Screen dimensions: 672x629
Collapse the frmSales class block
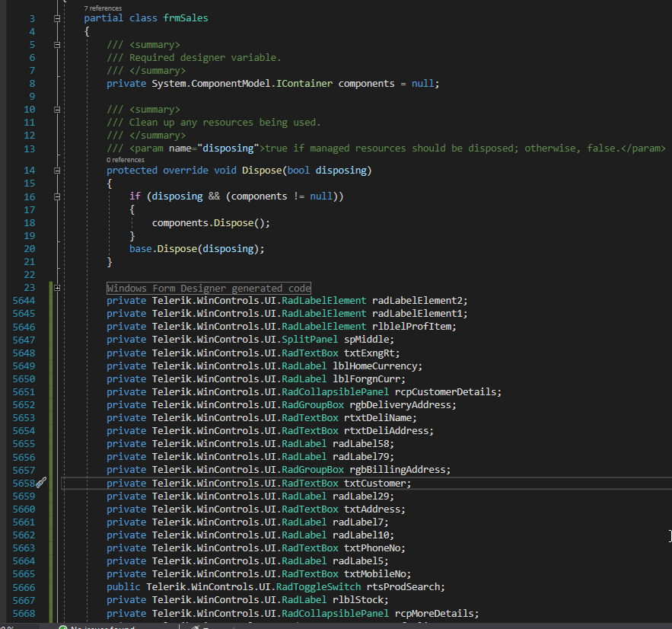(x=57, y=18)
